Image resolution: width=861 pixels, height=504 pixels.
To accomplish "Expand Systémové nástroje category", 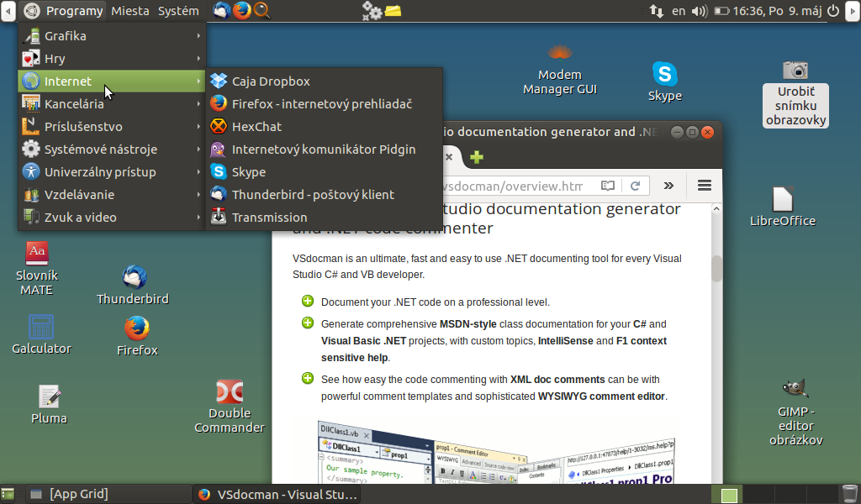I will tap(112, 150).
